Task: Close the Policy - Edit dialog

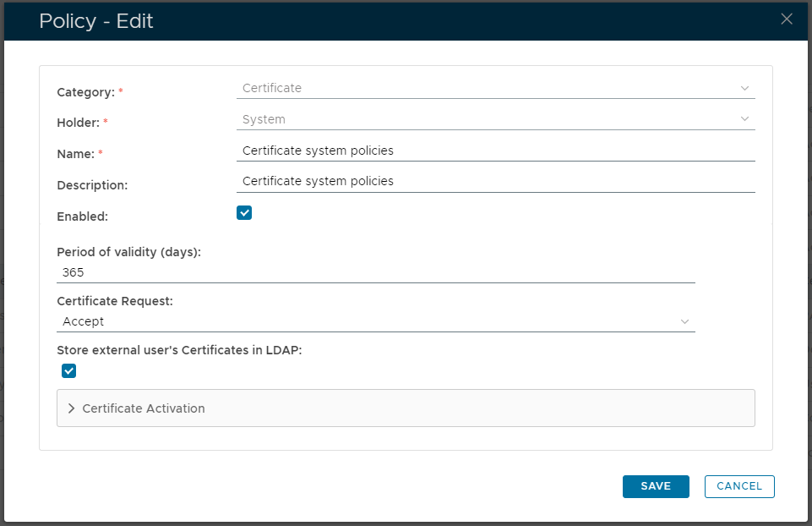Action: coord(787,19)
